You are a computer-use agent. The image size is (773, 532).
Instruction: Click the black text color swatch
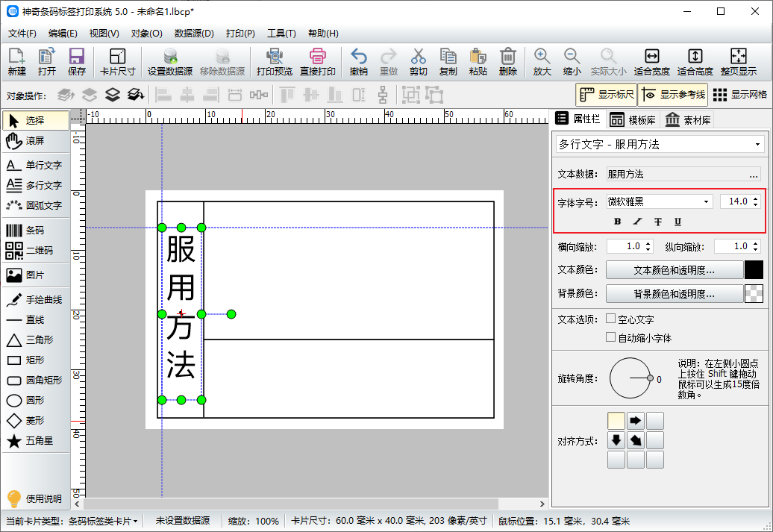[754, 270]
